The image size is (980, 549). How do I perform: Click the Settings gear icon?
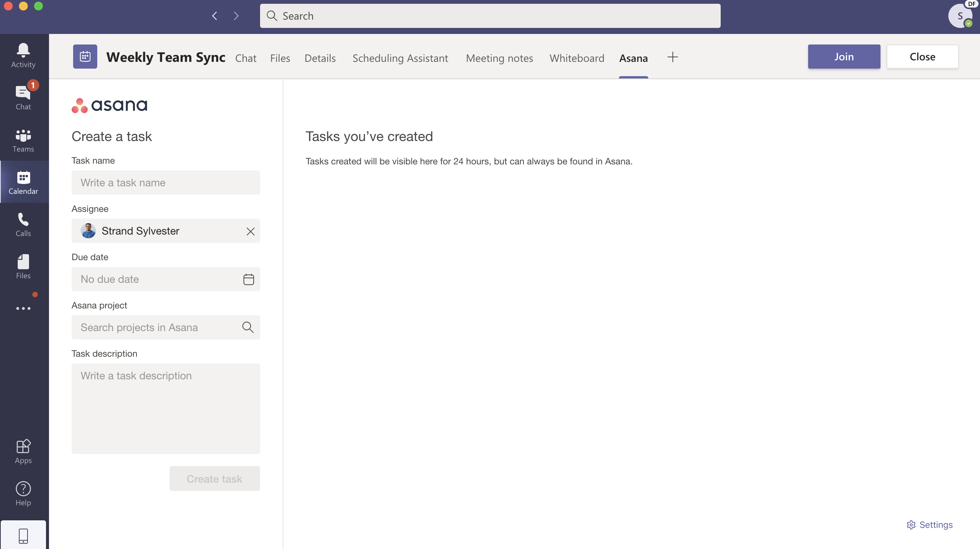pos(911,524)
